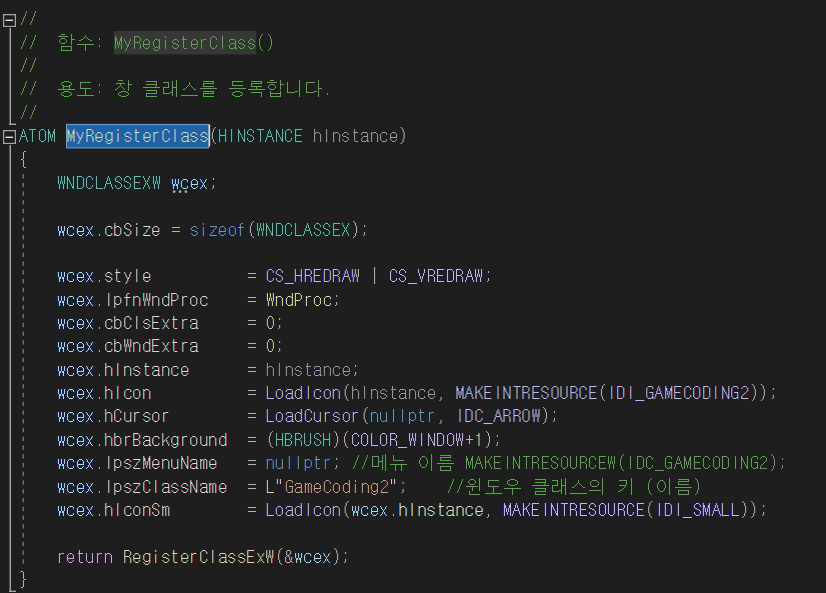
Task: Click the HINSTANCE parameter type
Action: point(260,136)
